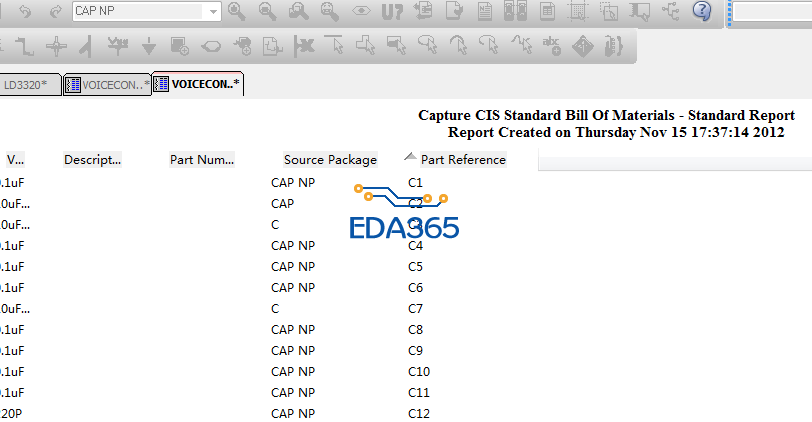Viewport: 812px width, 422px height.
Task: Click the Part Reference column header
Action: 463,159
